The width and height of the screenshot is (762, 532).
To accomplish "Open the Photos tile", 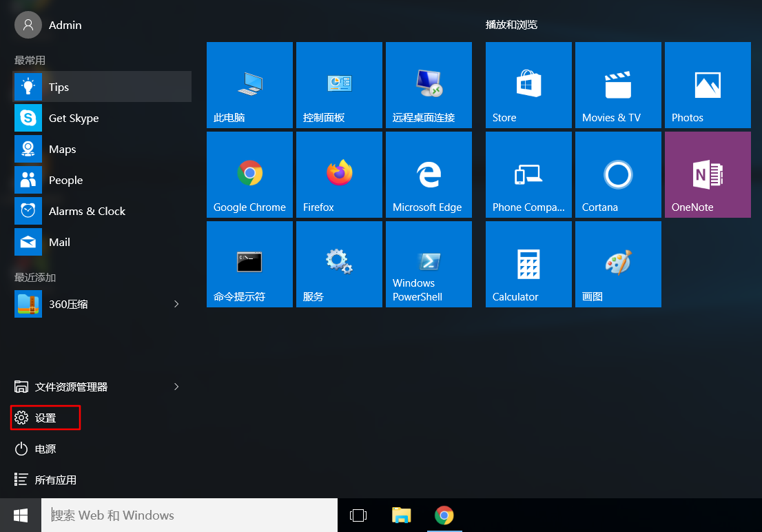I will coord(708,85).
